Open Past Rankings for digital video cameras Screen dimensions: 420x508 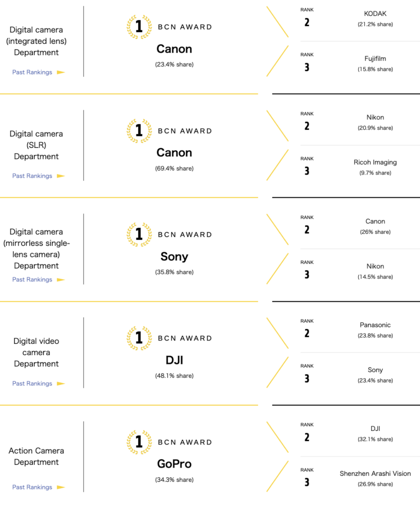click(x=32, y=384)
